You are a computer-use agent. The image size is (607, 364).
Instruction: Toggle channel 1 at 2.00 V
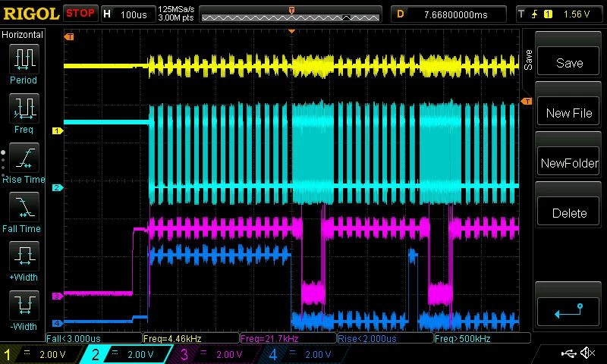39,354
